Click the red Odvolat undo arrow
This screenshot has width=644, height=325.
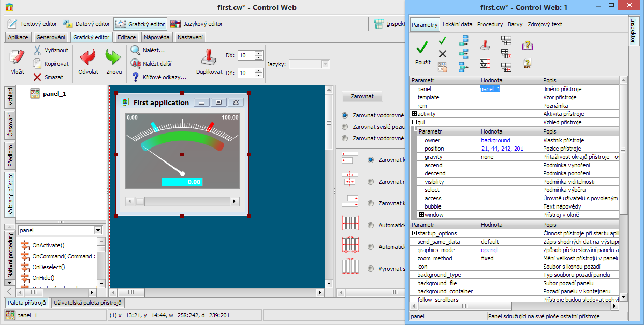[x=88, y=57]
